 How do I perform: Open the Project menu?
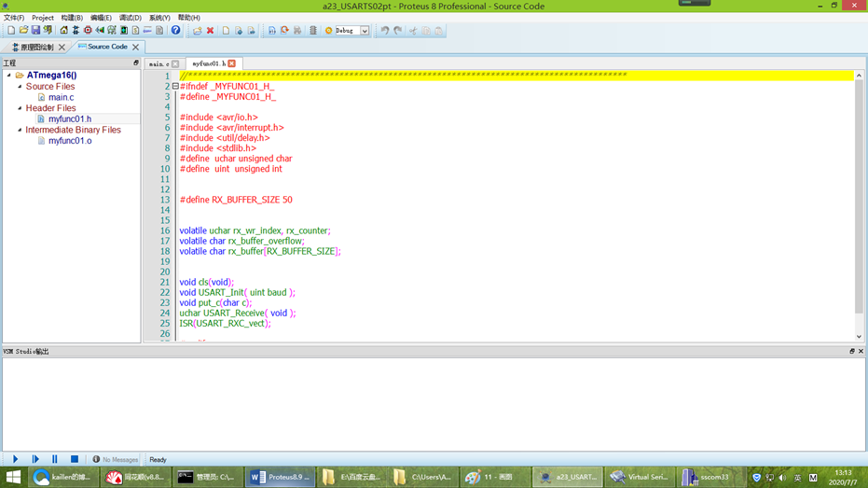[x=43, y=18]
